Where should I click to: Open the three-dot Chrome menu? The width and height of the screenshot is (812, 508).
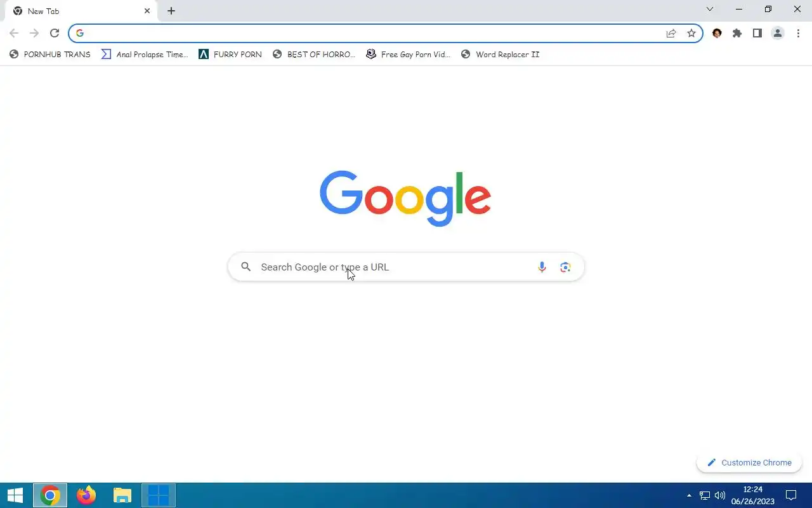[798, 33]
